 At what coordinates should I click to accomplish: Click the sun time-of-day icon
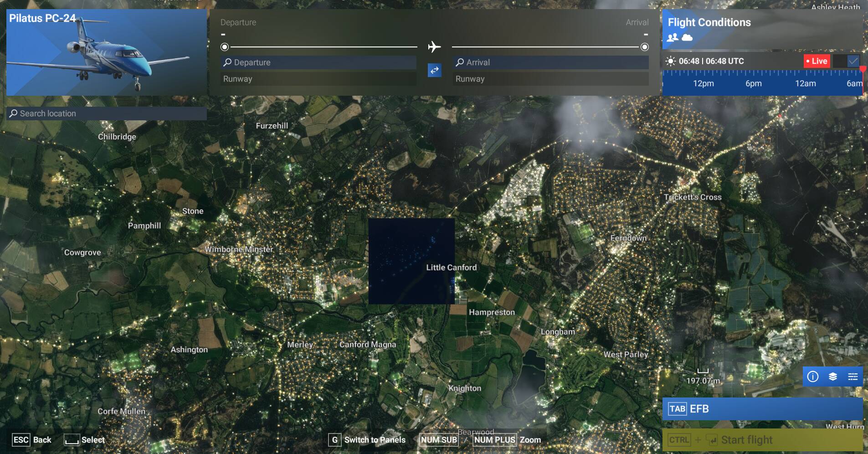670,61
